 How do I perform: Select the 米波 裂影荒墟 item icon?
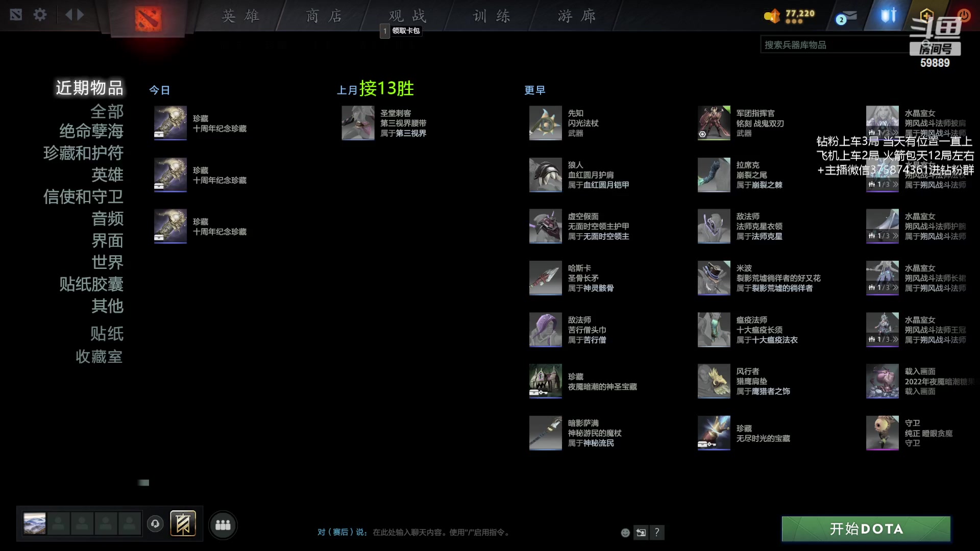point(714,278)
